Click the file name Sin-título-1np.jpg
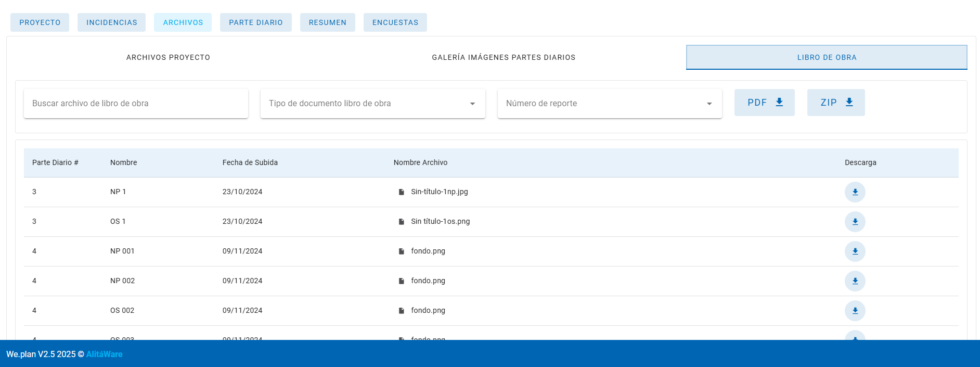Viewport: 980px width, 367px height. tap(440, 192)
